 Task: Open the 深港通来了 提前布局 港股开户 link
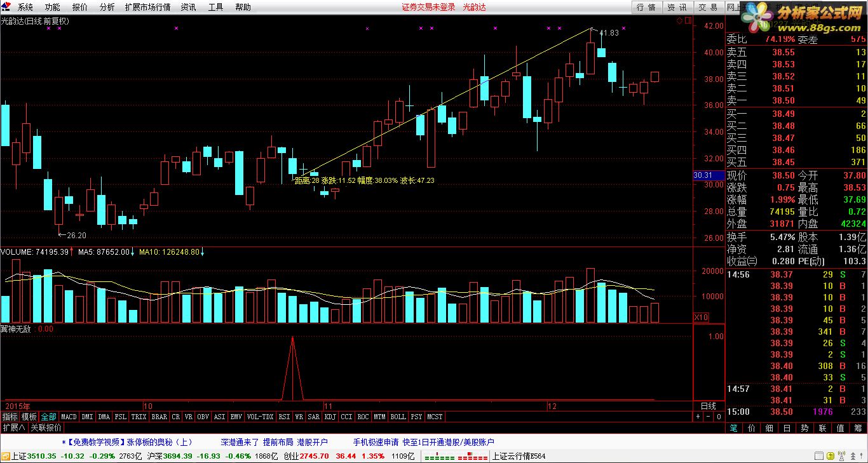pyautogui.click(x=275, y=442)
